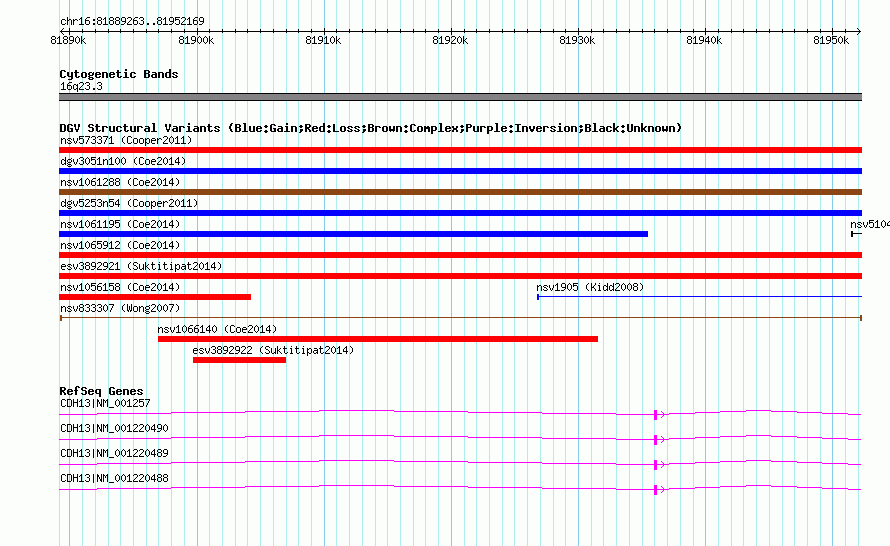Select the red bar of nsv573371
This screenshot has width=890, height=546.
[x=460, y=150]
